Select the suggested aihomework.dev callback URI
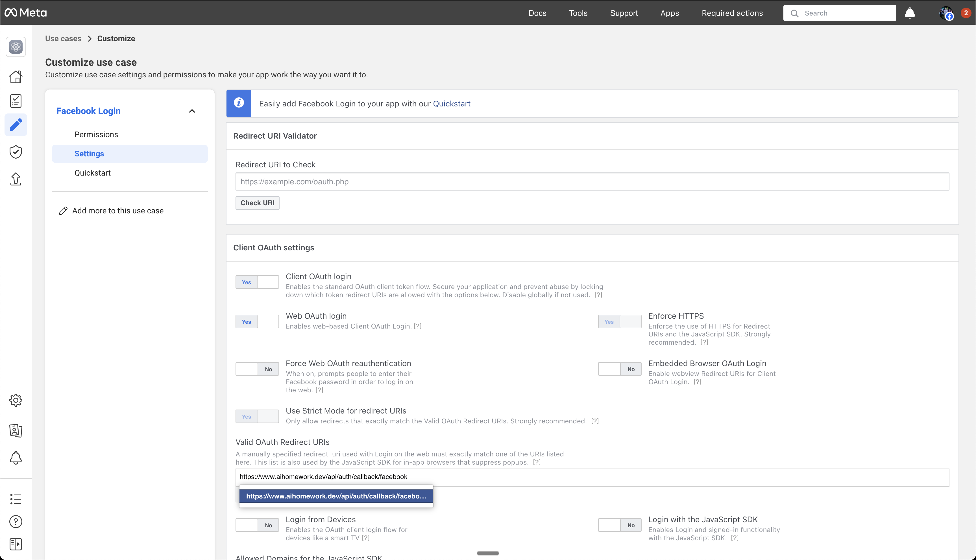 pos(336,496)
